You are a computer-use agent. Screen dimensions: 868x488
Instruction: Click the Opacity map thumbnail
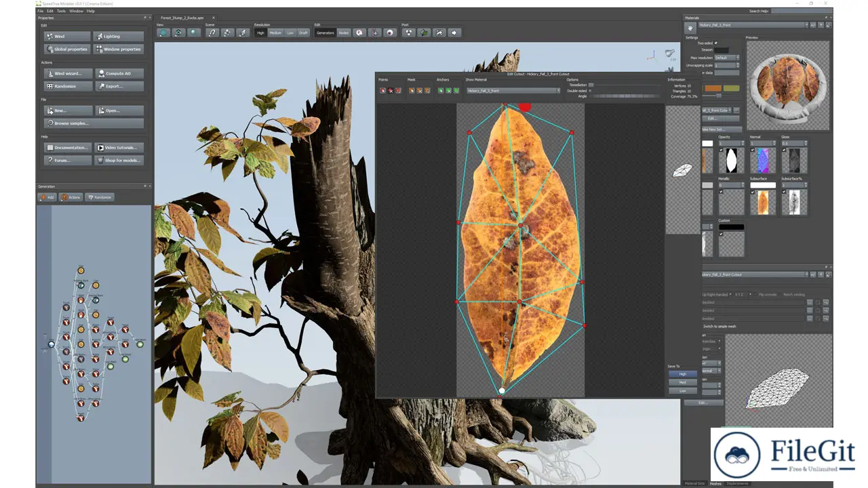[x=731, y=161]
